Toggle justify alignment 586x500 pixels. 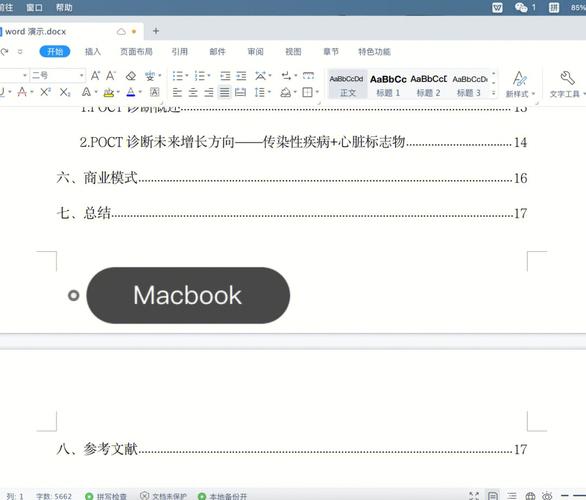[x=224, y=92]
